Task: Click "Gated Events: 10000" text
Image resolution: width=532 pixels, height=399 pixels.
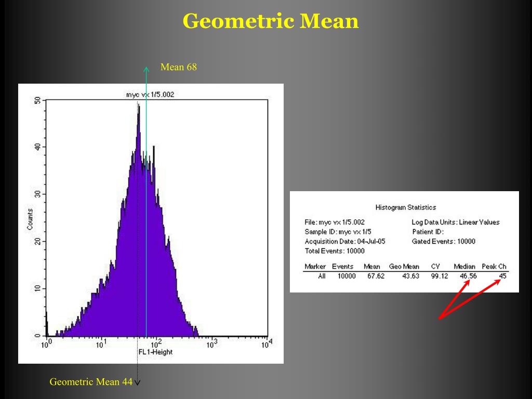Action: point(444,242)
